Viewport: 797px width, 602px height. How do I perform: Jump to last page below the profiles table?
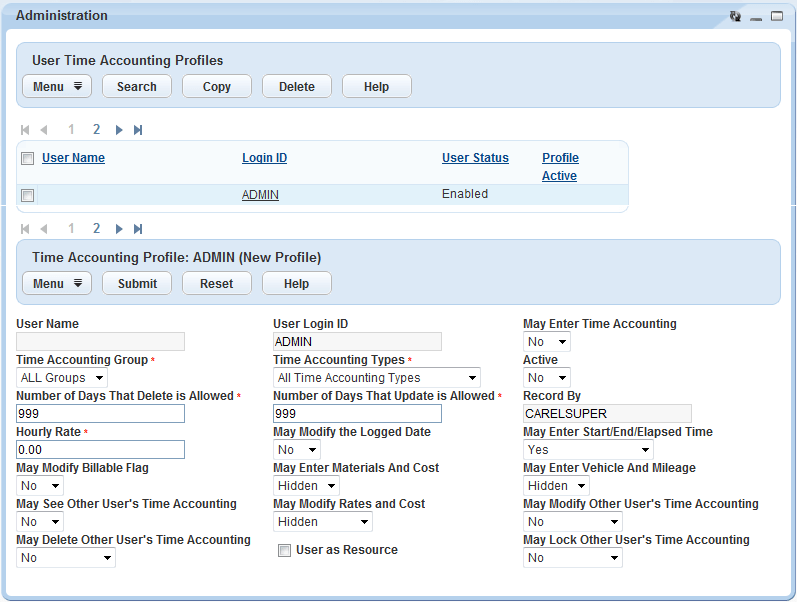(x=138, y=229)
